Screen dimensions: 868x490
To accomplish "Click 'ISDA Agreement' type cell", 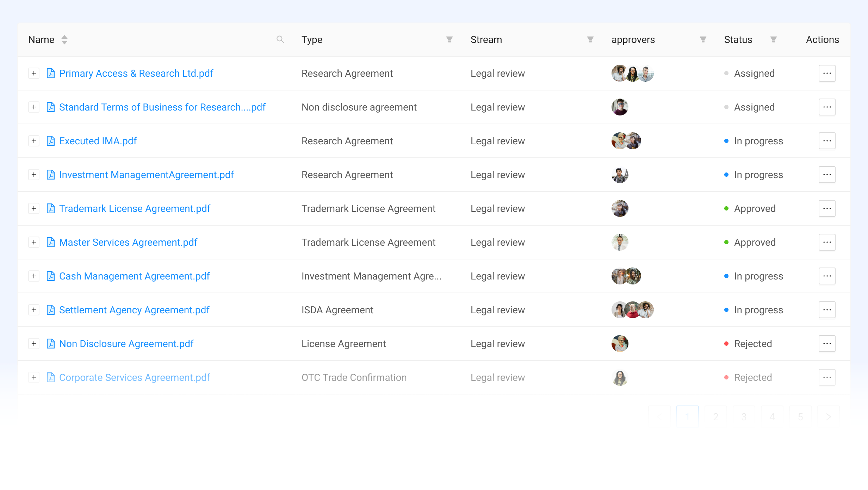I will [337, 310].
